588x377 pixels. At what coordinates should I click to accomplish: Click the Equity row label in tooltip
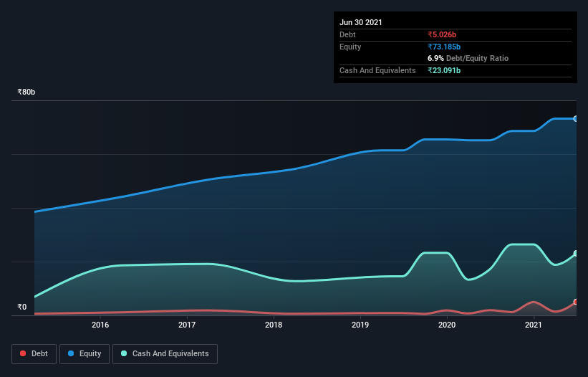350,47
